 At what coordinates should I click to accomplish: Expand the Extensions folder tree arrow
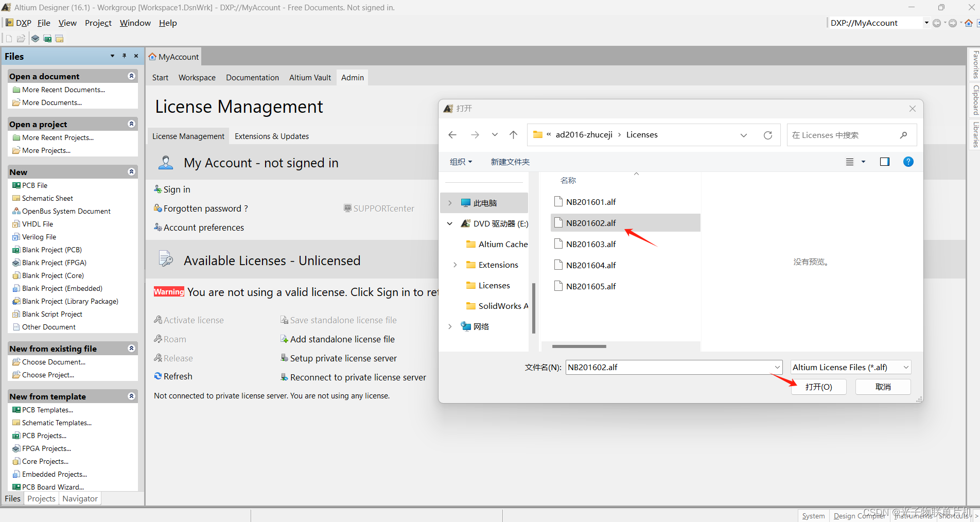click(455, 265)
